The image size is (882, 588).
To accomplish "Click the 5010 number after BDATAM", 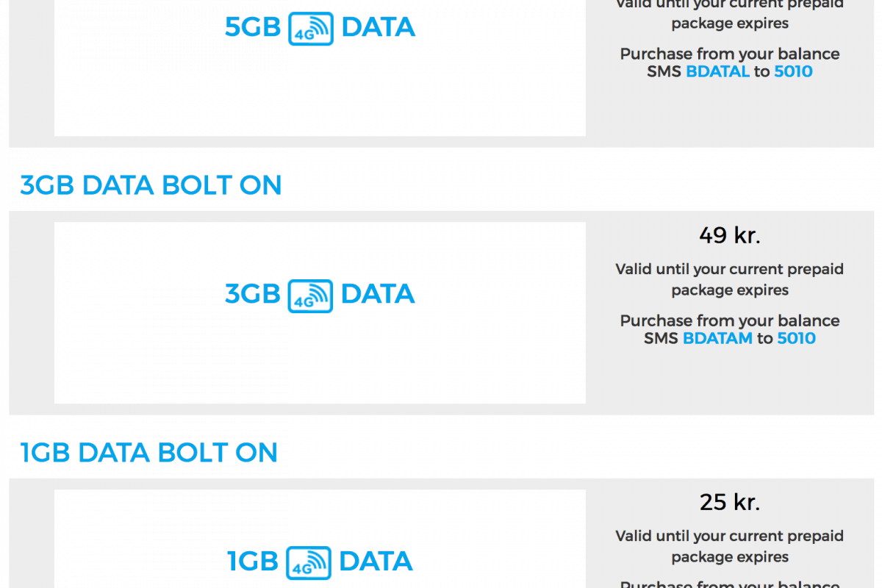I will point(796,338).
